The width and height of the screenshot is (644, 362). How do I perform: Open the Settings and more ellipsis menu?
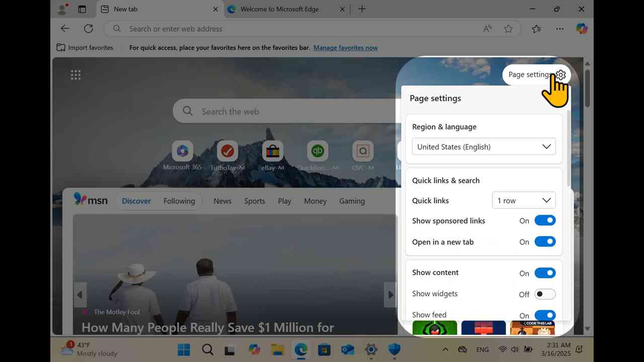click(x=559, y=29)
